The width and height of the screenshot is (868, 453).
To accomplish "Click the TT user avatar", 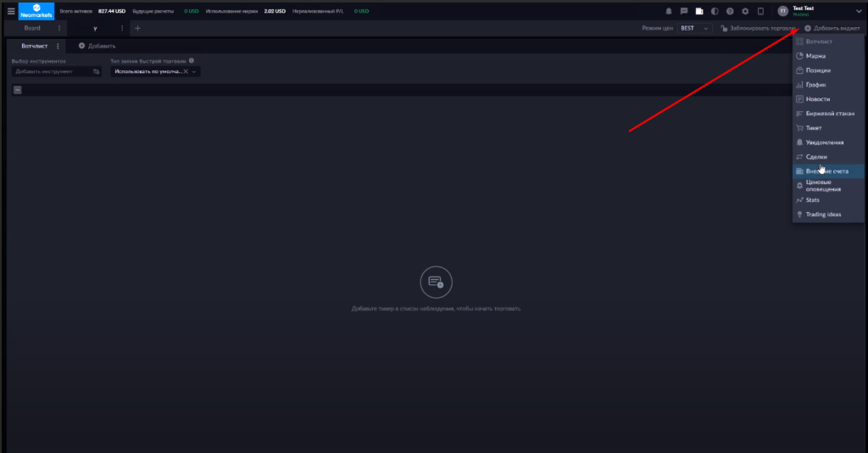I will pyautogui.click(x=782, y=11).
